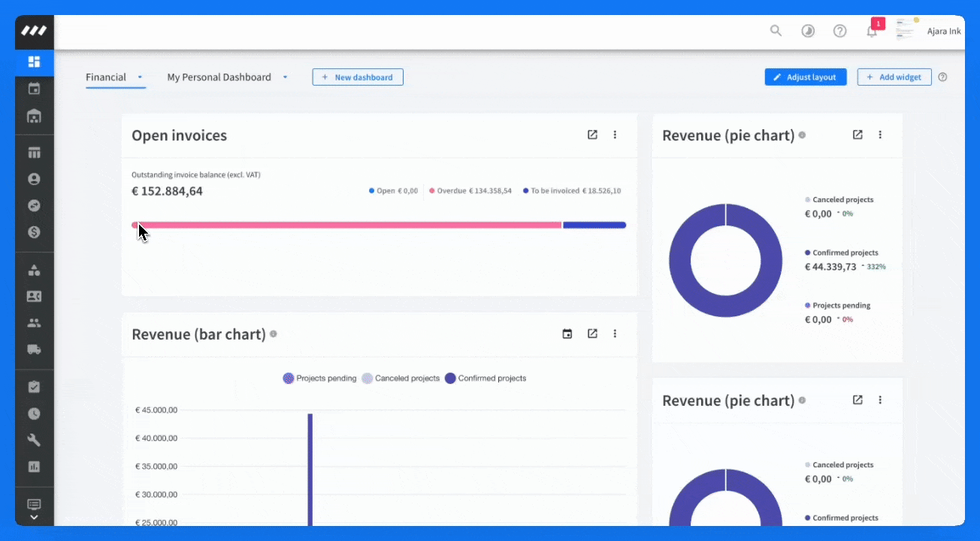Image resolution: width=980 pixels, height=541 pixels.
Task: Click To be invoiced € 18.526,10 legend
Action: 572,191
